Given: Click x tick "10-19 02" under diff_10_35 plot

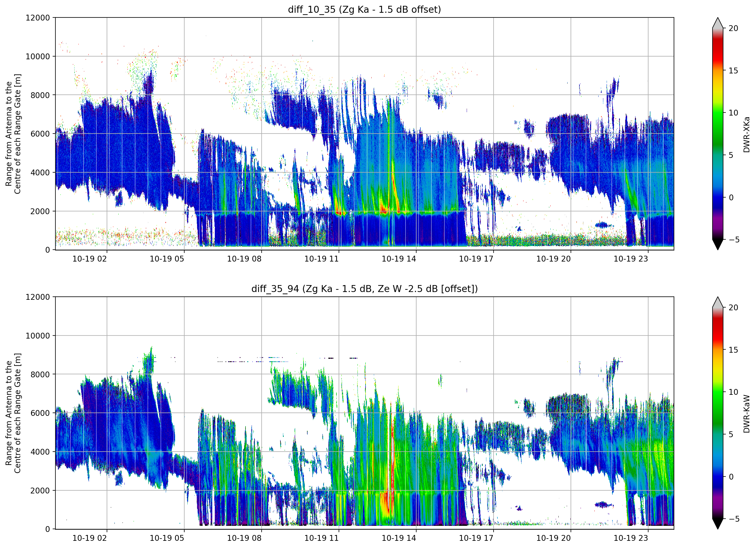Looking at the screenshot, I should pos(90,259).
